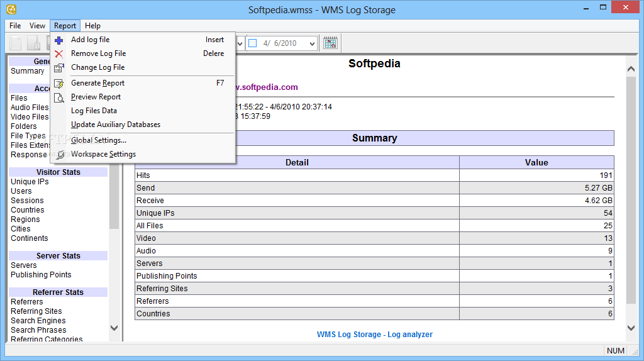Image resolution: width=644 pixels, height=361 pixels.
Task: Open the File menu
Action: pos(15,25)
